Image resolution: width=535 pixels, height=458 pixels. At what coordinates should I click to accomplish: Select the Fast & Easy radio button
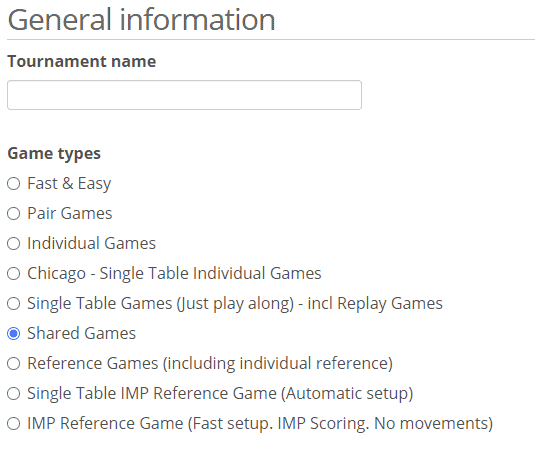(x=14, y=184)
